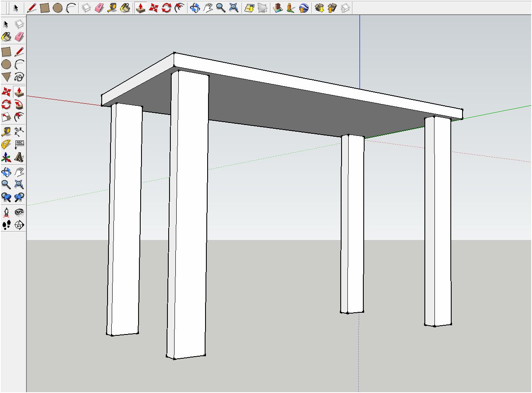
Task: Choose Eraser in the Large Tool Set
Action: [19, 37]
